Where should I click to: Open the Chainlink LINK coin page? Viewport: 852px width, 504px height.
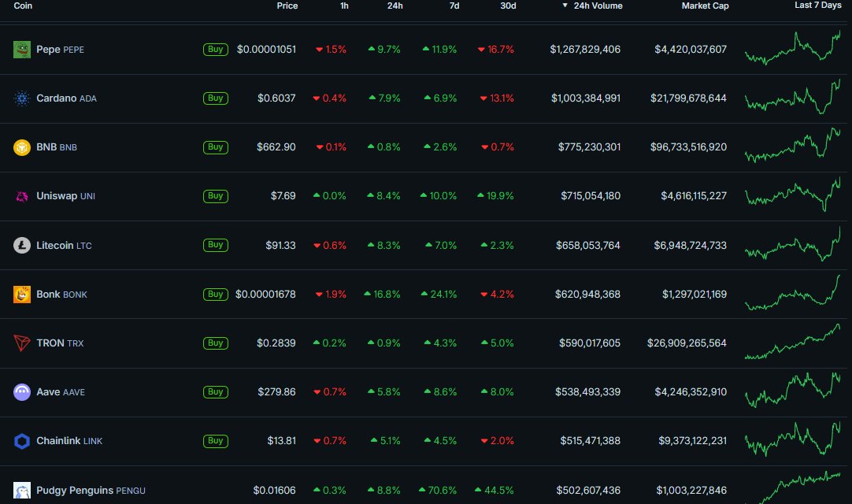coord(69,441)
